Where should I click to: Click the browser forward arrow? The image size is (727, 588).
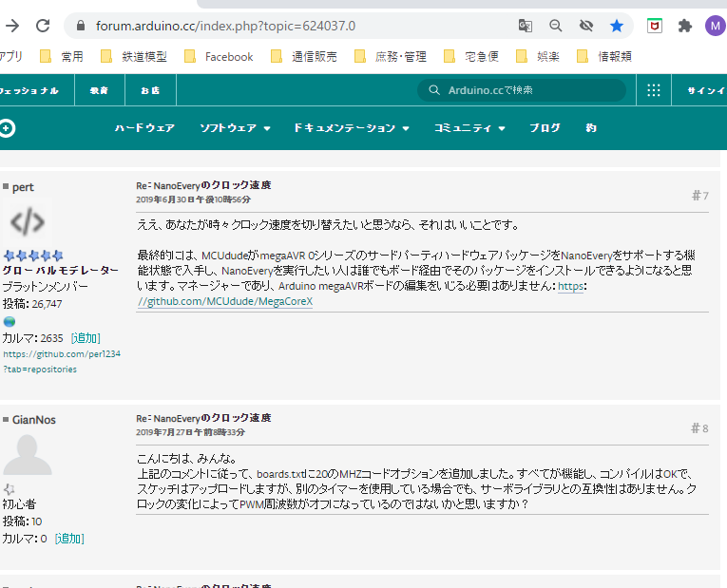pyautogui.click(x=12, y=26)
